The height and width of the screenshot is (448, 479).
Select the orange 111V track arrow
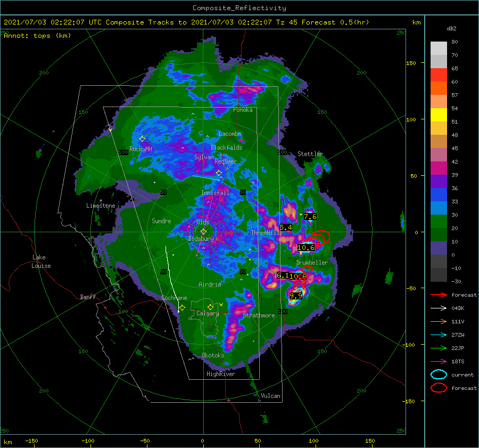click(439, 321)
